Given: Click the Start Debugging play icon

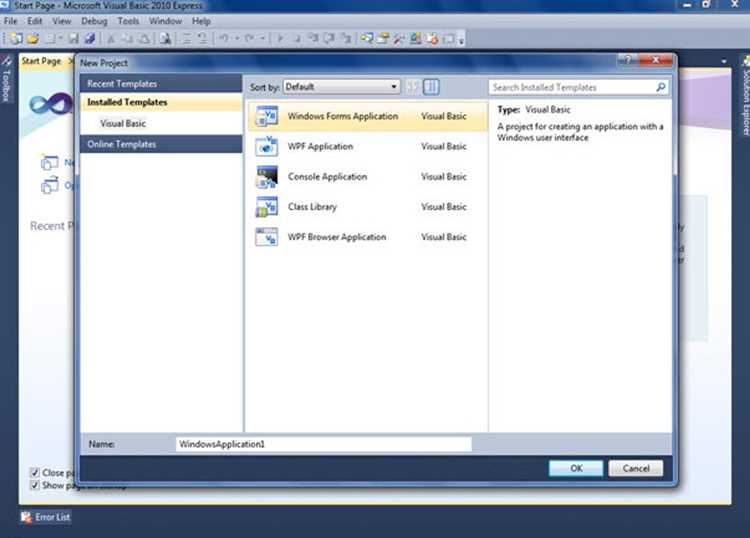Looking at the screenshot, I should tap(281, 39).
